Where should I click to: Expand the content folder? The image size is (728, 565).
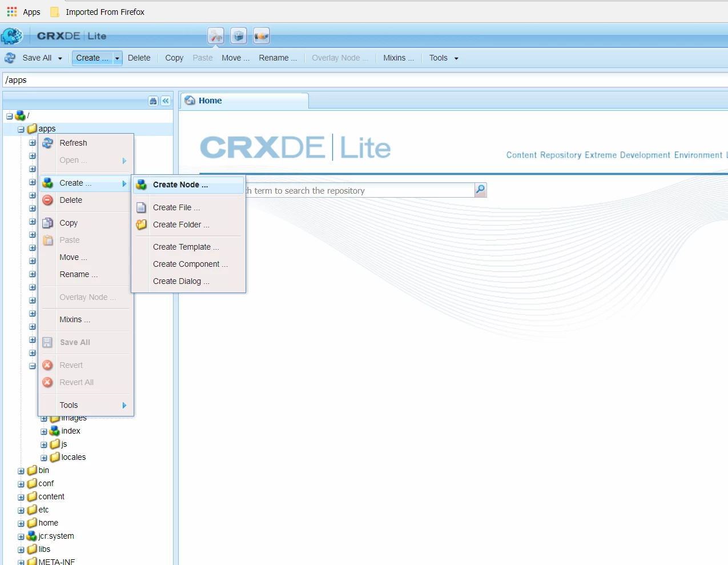point(21,498)
